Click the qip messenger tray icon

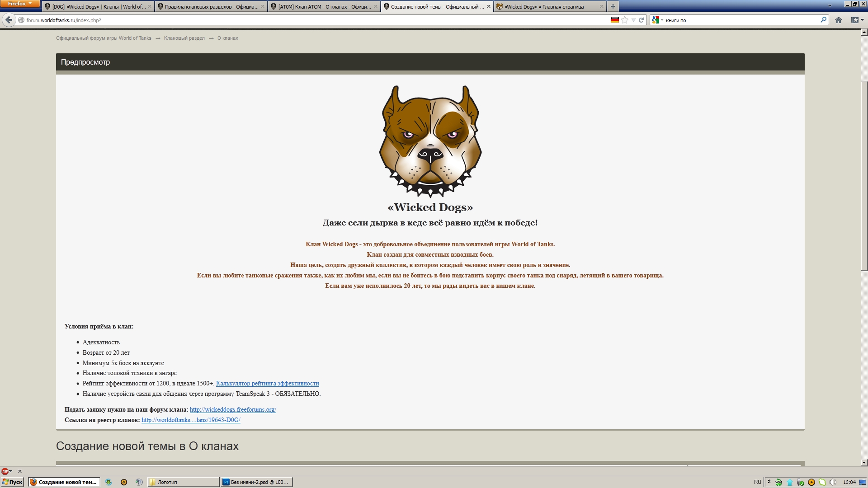click(x=778, y=482)
